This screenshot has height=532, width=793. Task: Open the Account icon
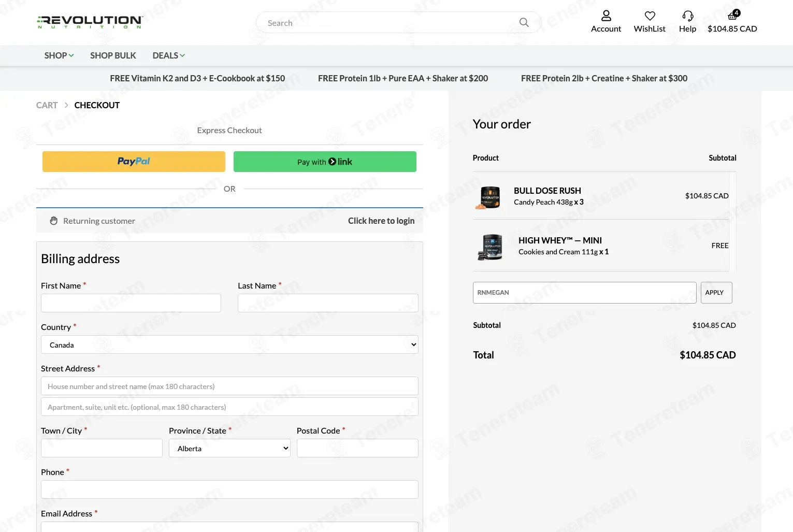pos(606,16)
